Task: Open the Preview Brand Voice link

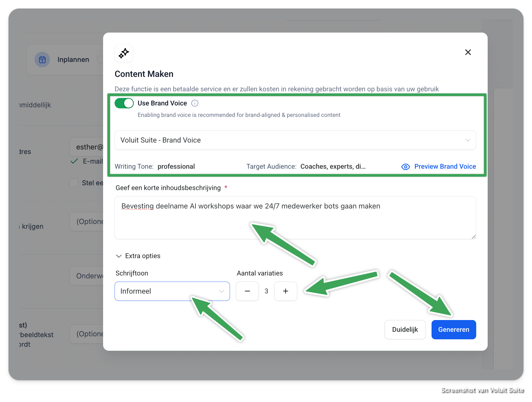Action: (445, 167)
